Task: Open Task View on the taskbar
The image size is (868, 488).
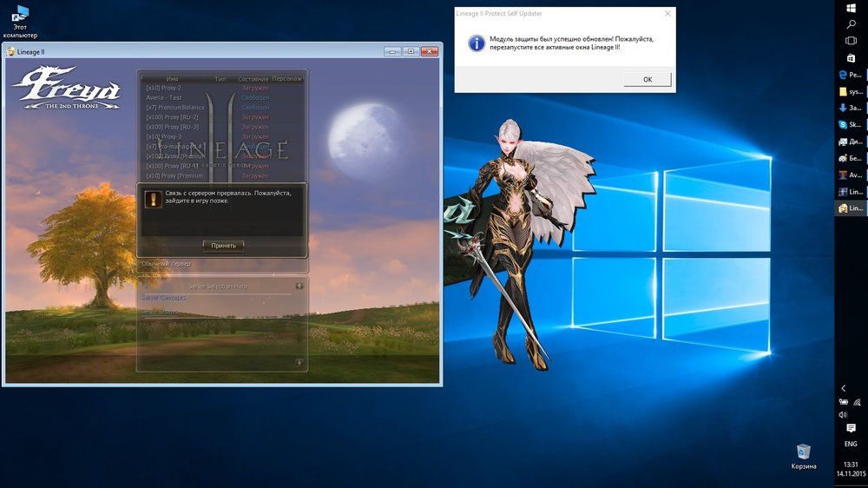Action: pyautogui.click(x=851, y=41)
